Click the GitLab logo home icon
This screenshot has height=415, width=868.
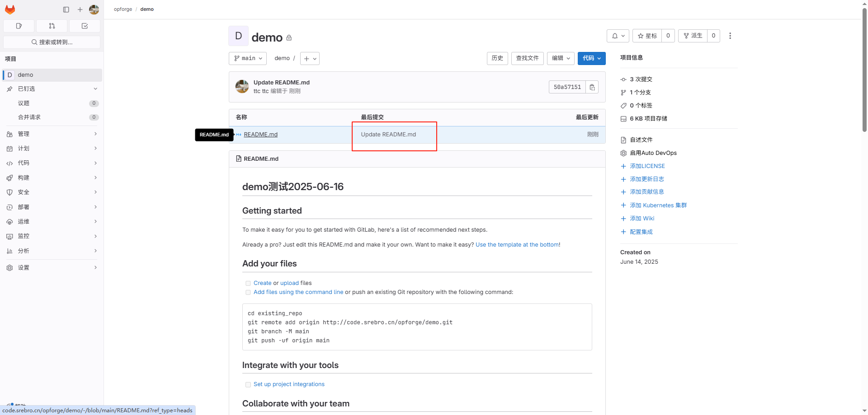click(x=10, y=9)
